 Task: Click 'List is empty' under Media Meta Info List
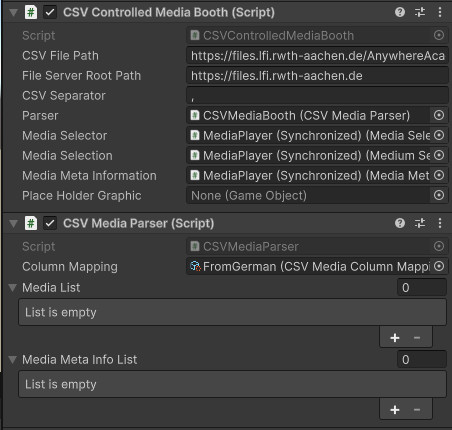pyautogui.click(x=61, y=384)
